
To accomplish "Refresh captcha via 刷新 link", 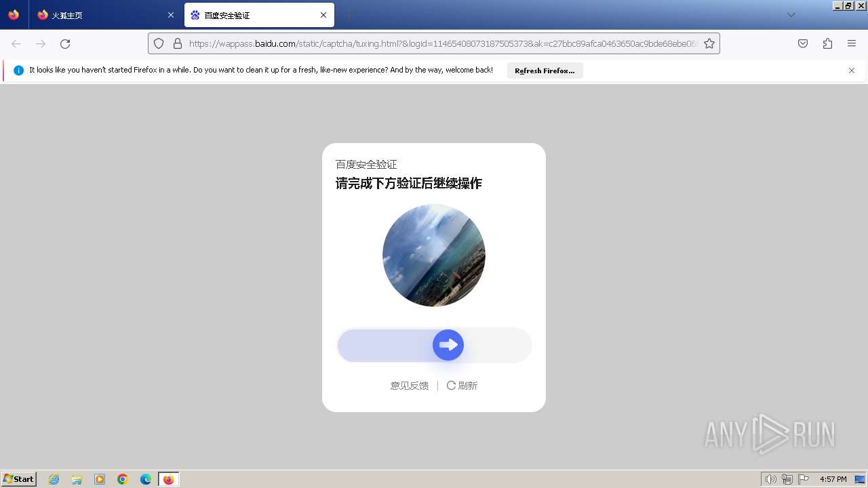I will click(x=462, y=386).
